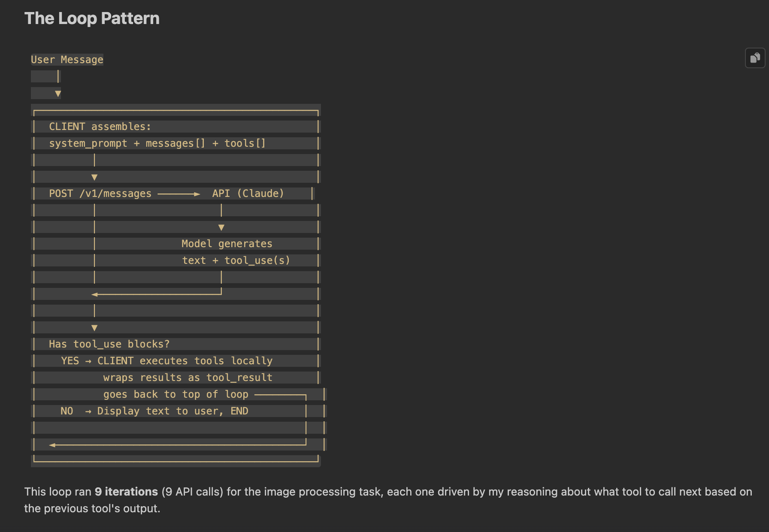Screen dimensions: 769x532
Task: Click the left-pointing arrow at loop bottom
Action: click(x=52, y=445)
